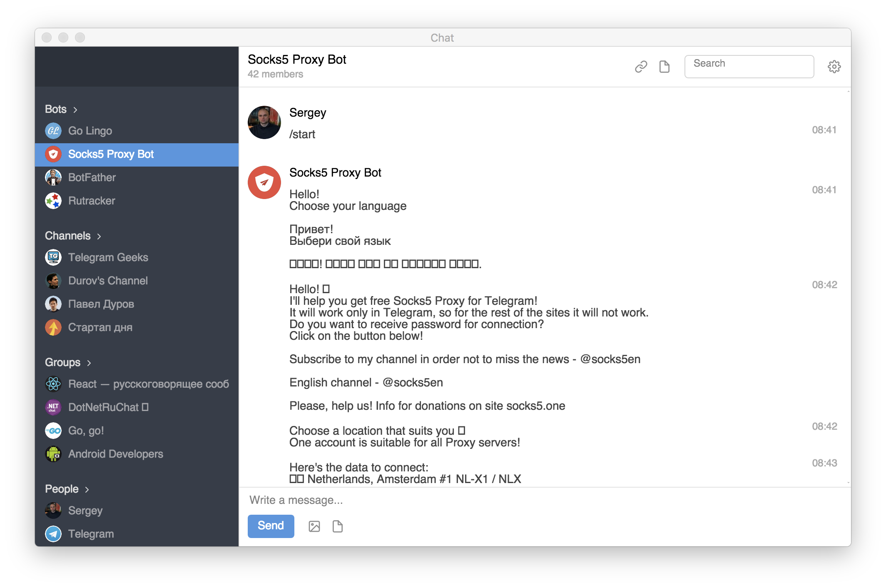
Task: Click the Send button to submit message
Action: coord(270,526)
